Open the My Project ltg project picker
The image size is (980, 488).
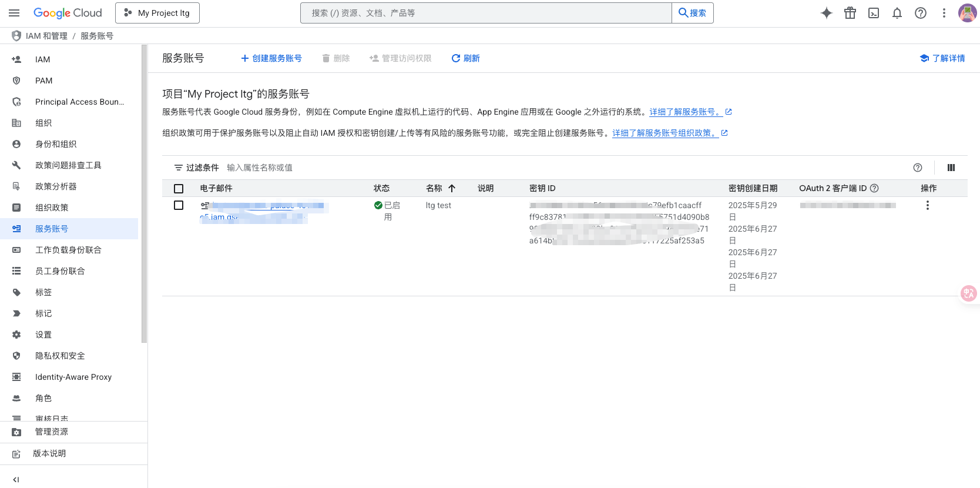click(157, 13)
